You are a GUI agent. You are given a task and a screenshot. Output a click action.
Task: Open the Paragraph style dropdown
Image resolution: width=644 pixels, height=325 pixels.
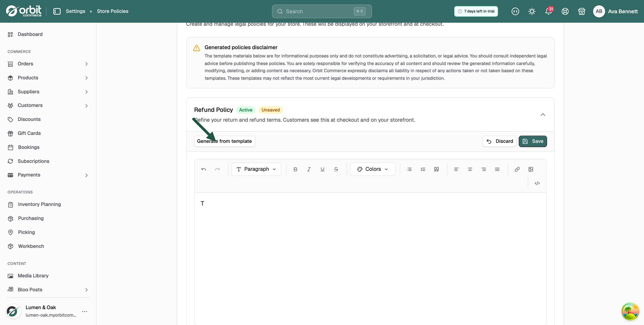[256, 169]
